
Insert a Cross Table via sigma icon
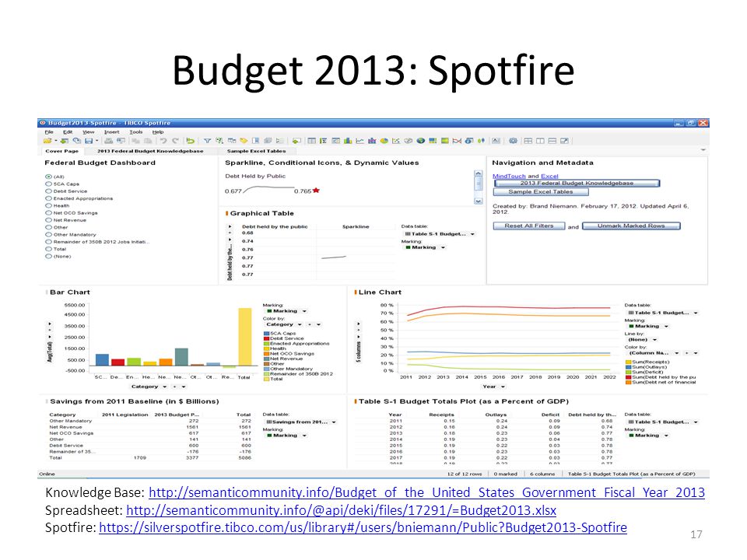click(x=324, y=141)
